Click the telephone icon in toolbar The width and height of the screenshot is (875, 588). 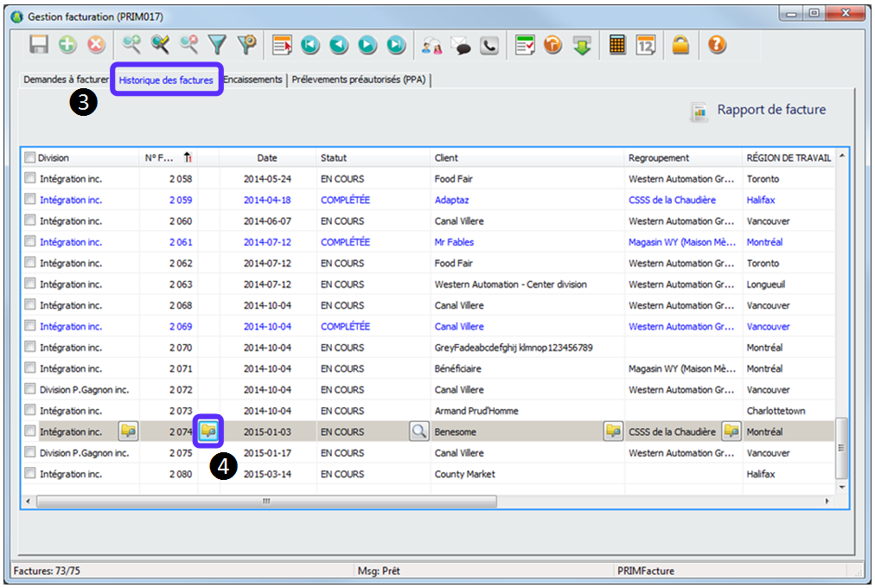point(489,45)
